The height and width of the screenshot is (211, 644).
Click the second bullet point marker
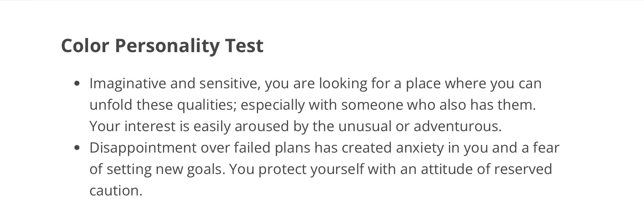click(77, 148)
